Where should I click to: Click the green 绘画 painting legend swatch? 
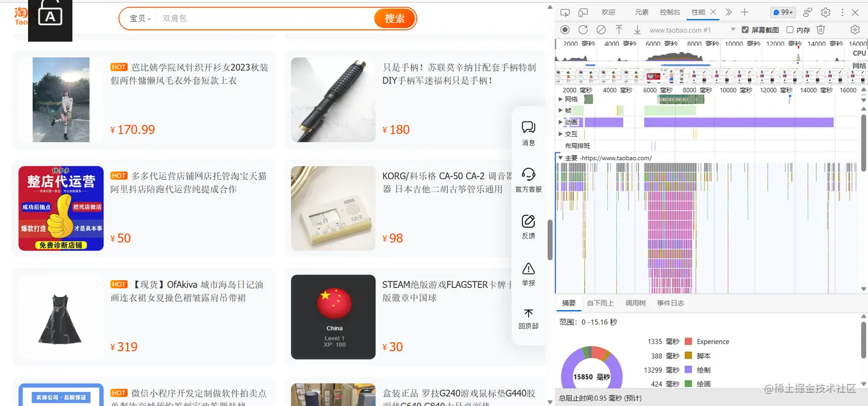(x=688, y=384)
